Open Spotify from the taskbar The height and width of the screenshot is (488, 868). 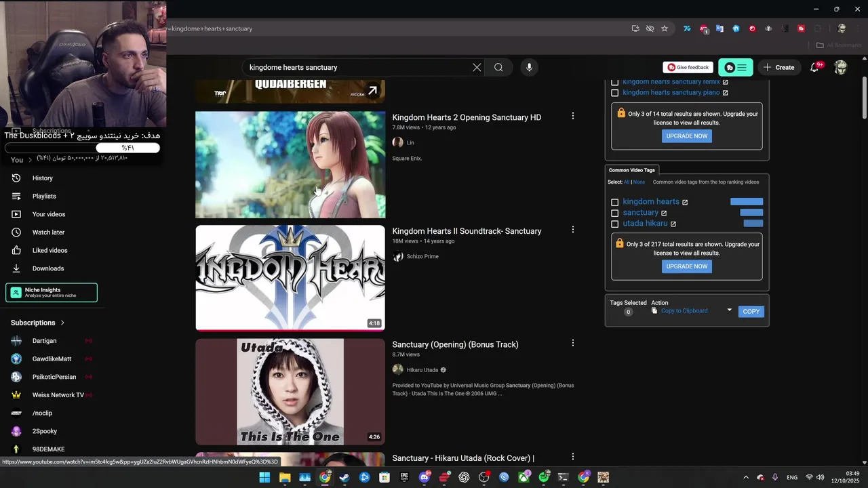tap(544, 477)
